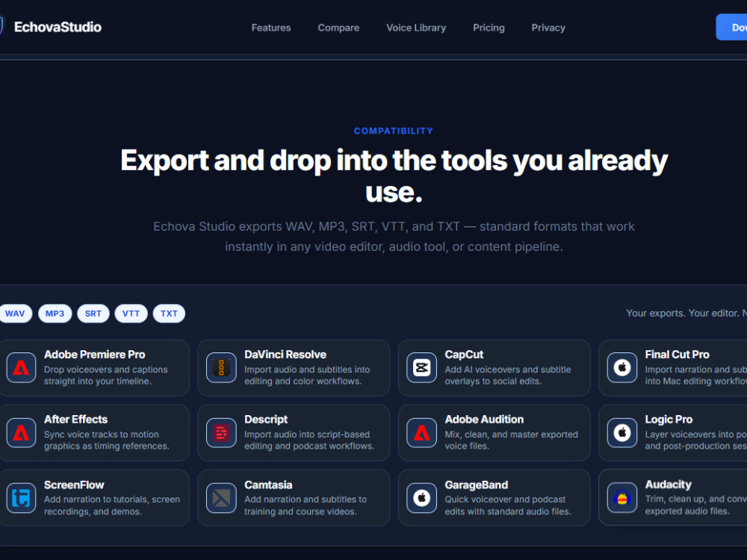Open the Privacy nav item
This screenshot has height=560, width=747.
pyautogui.click(x=548, y=28)
